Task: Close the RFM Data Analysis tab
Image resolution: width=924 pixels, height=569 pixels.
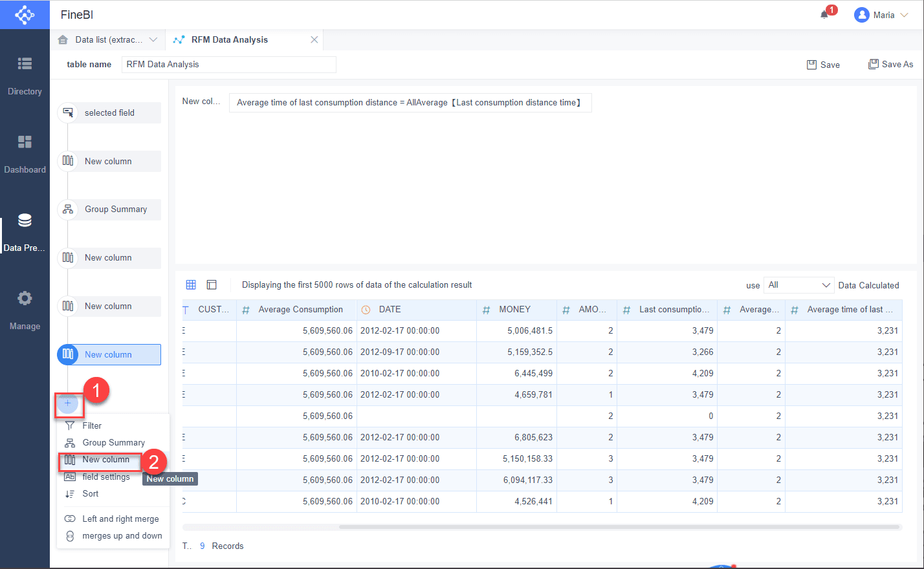Action: click(314, 39)
